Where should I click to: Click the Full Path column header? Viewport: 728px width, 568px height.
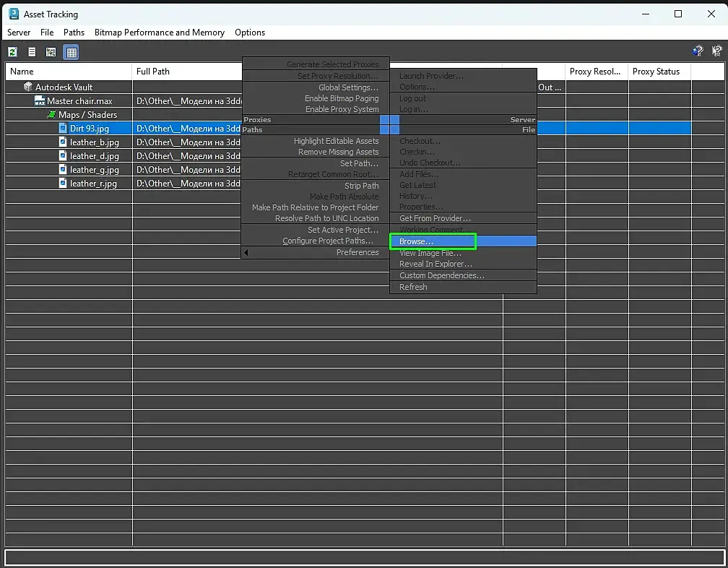(x=188, y=72)
